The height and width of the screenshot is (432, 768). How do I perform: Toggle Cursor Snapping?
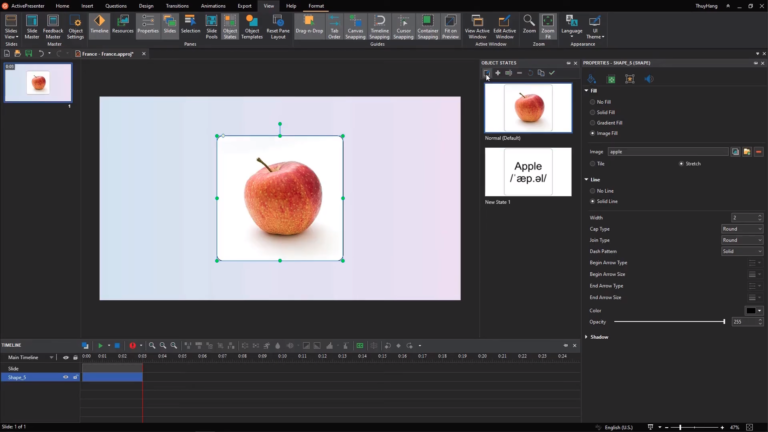click(403, 26)
